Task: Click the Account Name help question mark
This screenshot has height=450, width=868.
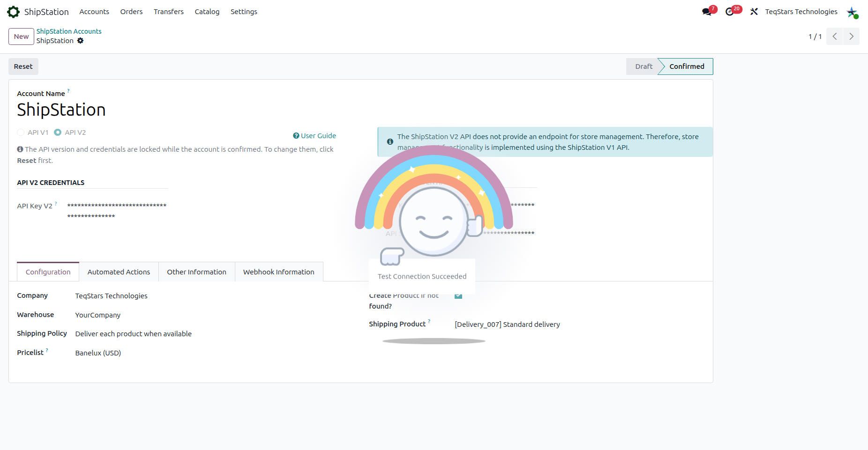Action: click(x=68, y=90)
